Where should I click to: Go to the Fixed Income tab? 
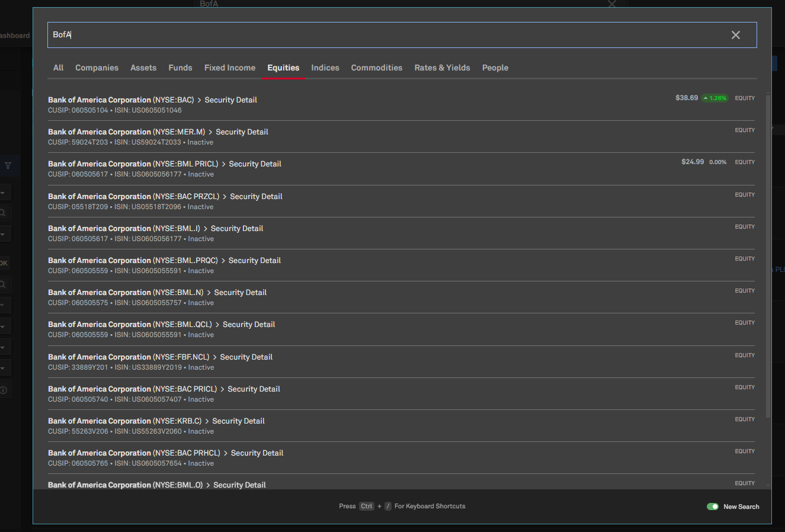(230, 68)
